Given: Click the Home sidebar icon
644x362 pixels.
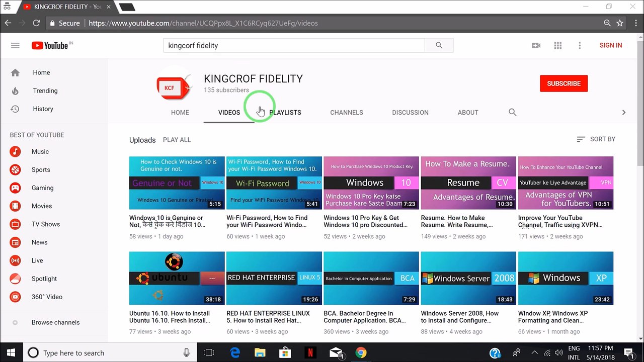Looking at the screenshot, I should click(15, 72).
